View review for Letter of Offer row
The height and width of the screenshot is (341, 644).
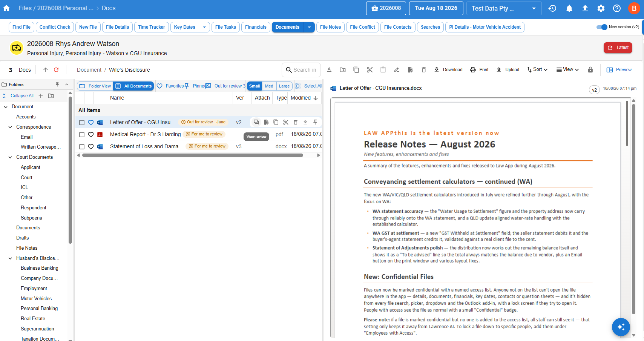[x=256, y=122]
